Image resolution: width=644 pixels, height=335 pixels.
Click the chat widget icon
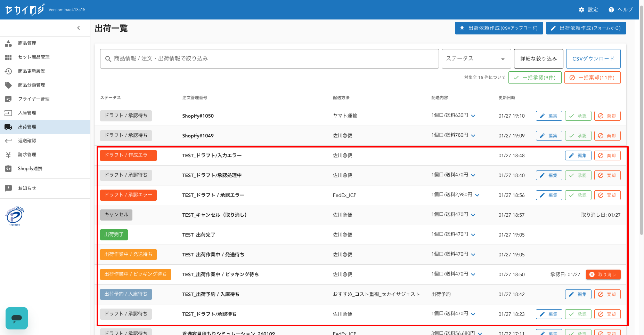click(17, 318)
